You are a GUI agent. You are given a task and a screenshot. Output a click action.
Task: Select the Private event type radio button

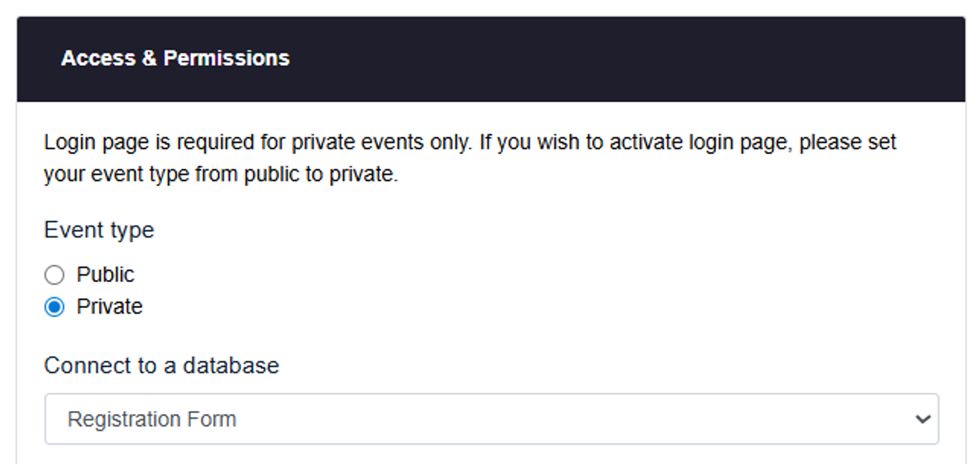click(54, 307)
